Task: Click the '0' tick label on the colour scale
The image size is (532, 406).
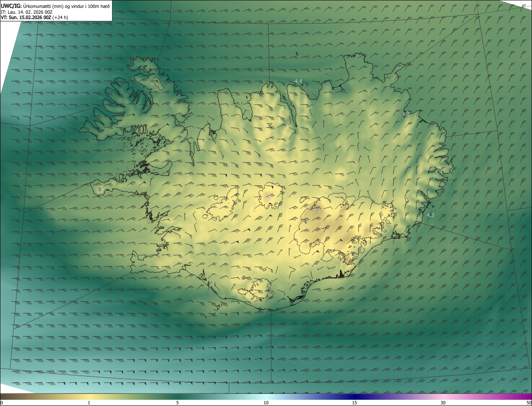Action: click(2, 403)
